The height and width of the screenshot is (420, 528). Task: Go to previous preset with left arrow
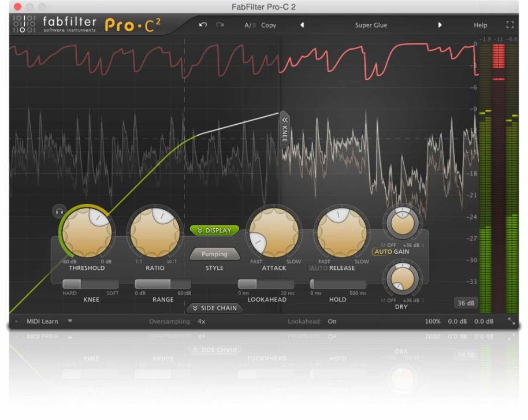[x=302, y=25]
